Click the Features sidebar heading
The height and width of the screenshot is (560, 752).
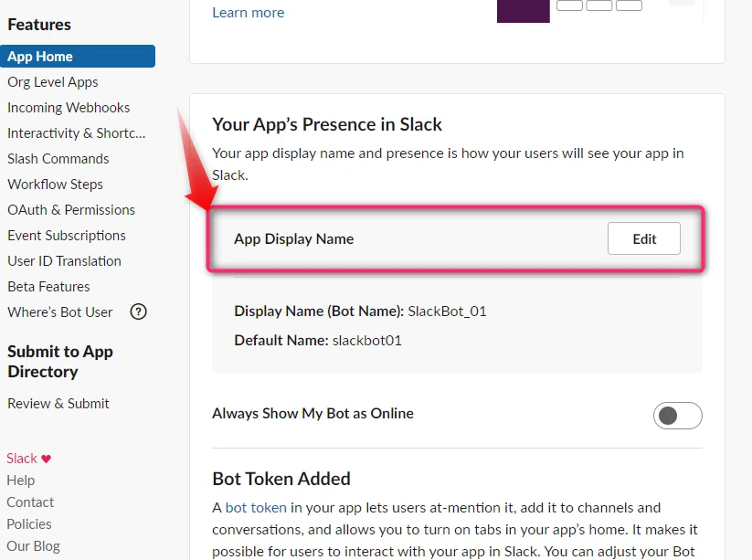(39, 25)
